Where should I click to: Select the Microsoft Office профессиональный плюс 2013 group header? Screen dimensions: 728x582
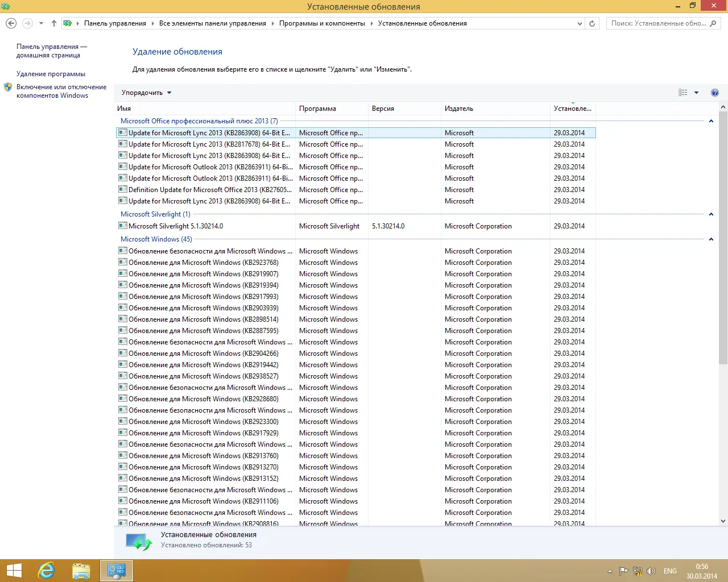199,121
